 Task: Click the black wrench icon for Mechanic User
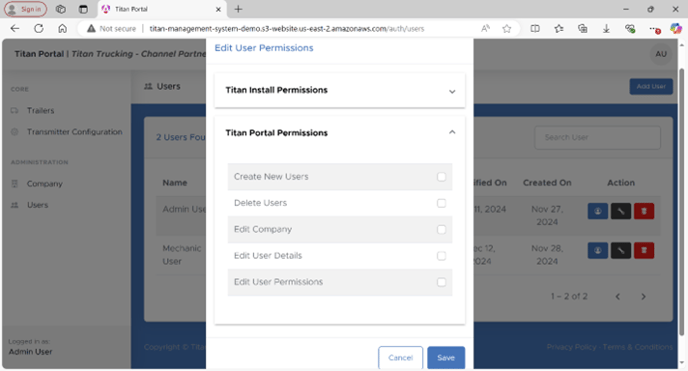(x=621, y=250)
